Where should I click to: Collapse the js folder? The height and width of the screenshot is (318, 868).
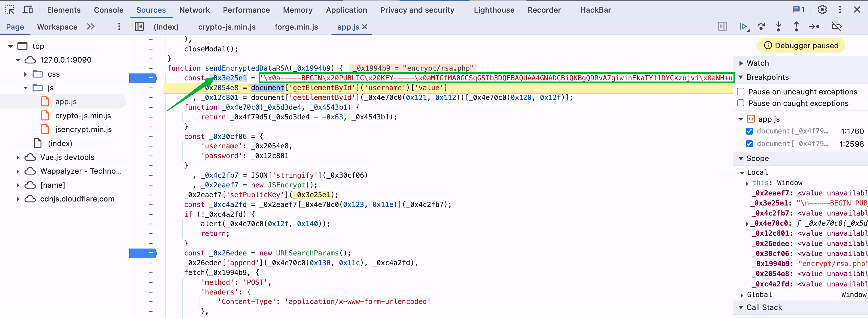(x=25, y=88)
